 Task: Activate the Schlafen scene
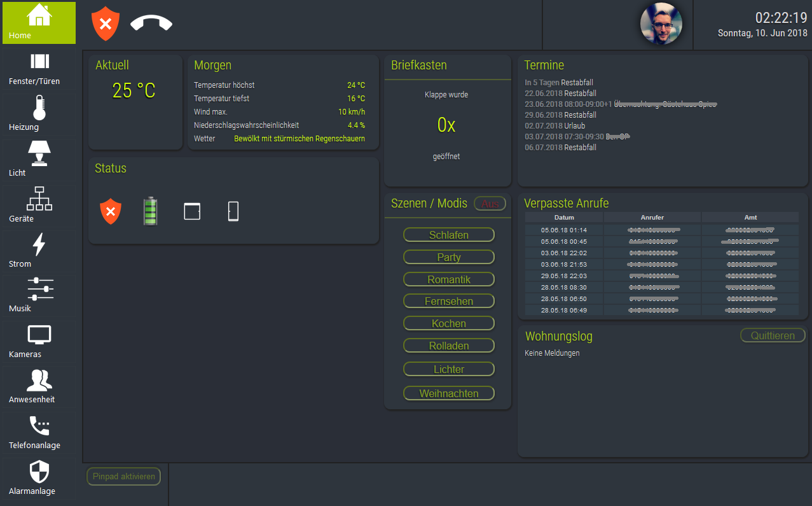(449, 235)
